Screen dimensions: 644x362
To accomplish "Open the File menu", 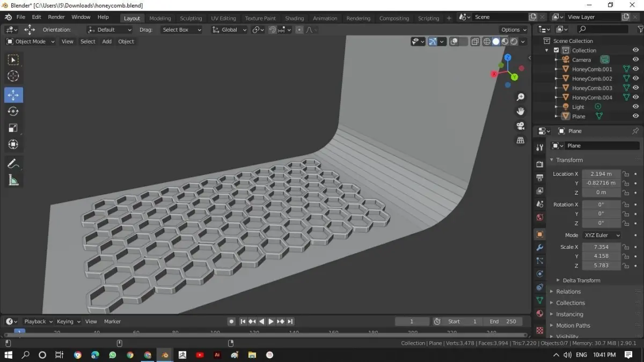I will pyautogui.click(x=20, y=17).
